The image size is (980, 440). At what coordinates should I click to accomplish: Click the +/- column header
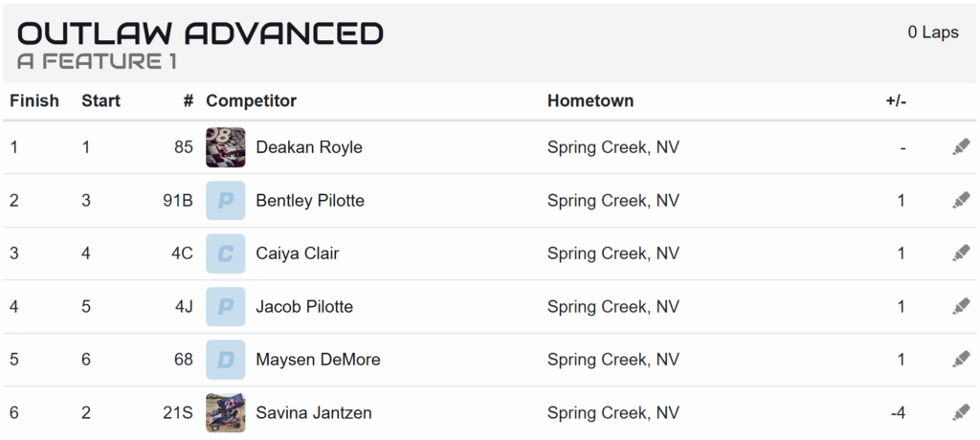click(x=896, y=101)
